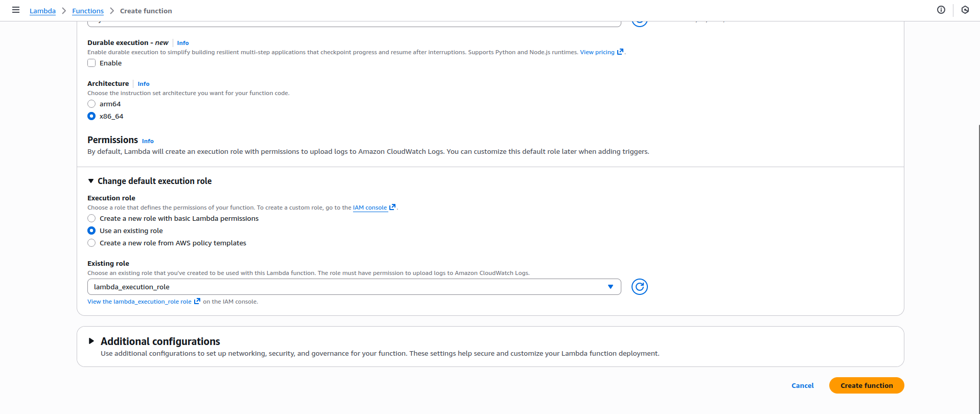Viewport: 980px width, 414px height.
Task: Choose Create a new role with basic Lambda permissions
Action: pos(91,219)
